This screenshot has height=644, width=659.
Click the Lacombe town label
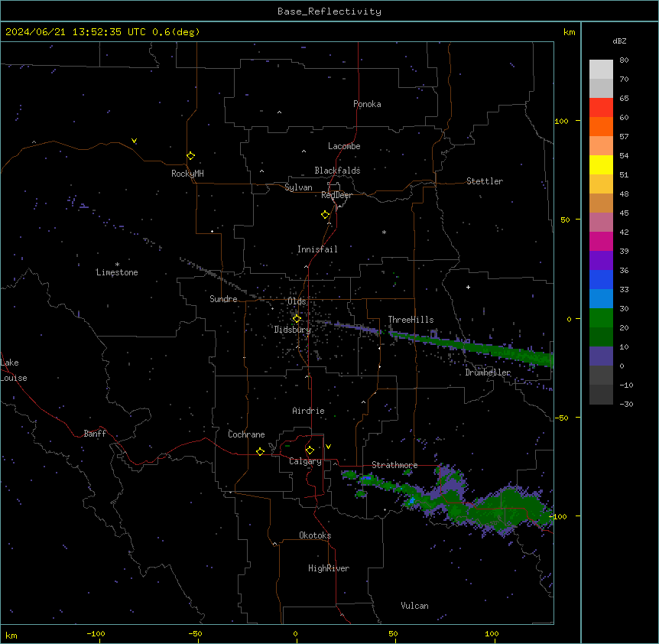point(344,146)
